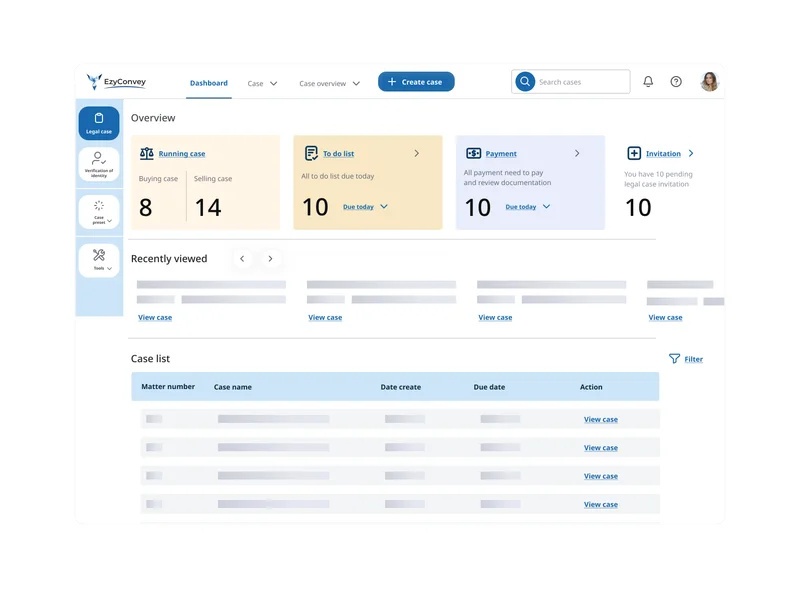Open the Case menu in the top navigation
The width and height of the screenshot is (800, 590).
tap(261, 84)
